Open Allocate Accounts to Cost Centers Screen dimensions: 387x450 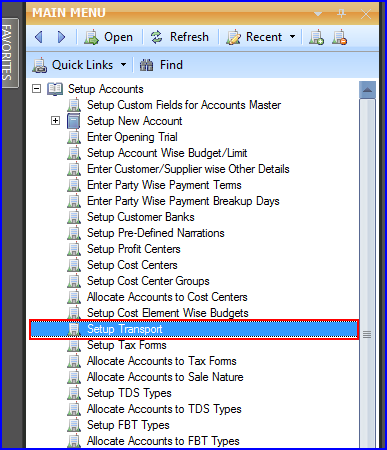pyautogui.click(x=167, y=297)
